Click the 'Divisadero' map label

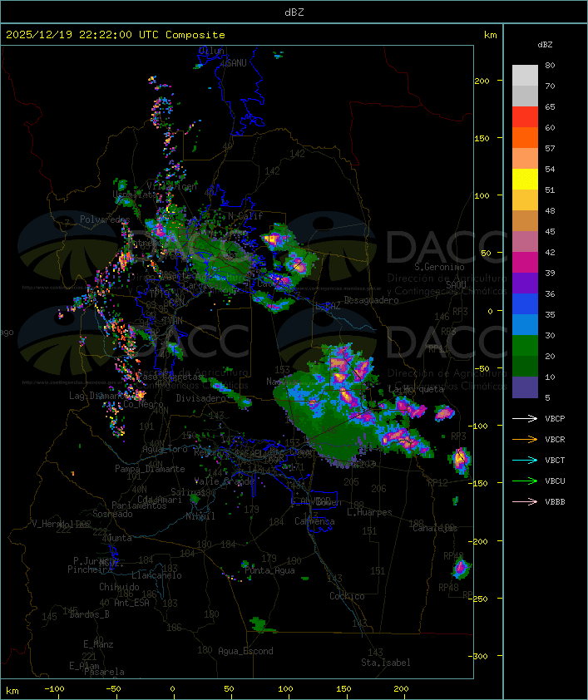pyautogui.click(x=200, y=398)
